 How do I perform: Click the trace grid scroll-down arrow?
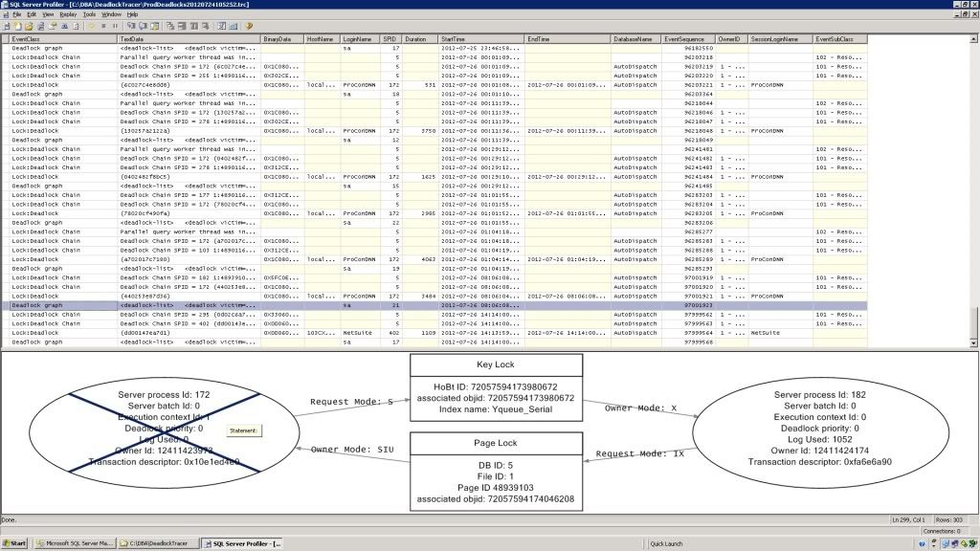click(973, 343)
